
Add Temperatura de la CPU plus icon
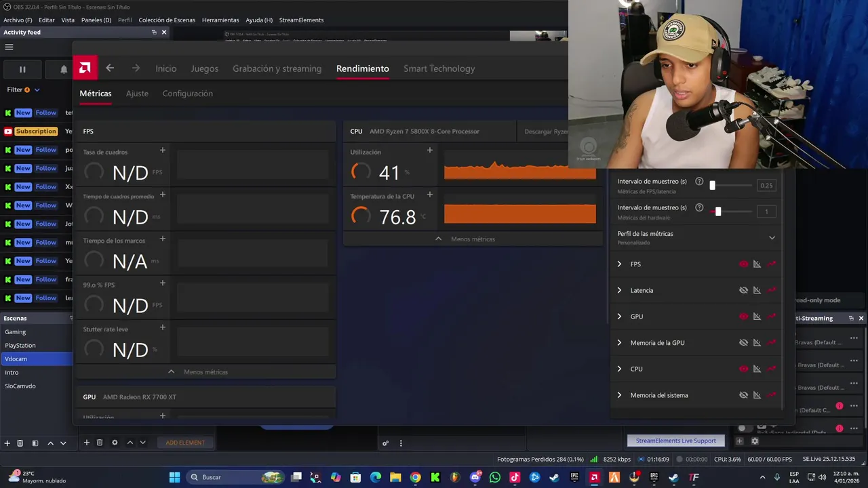[429, 195]
